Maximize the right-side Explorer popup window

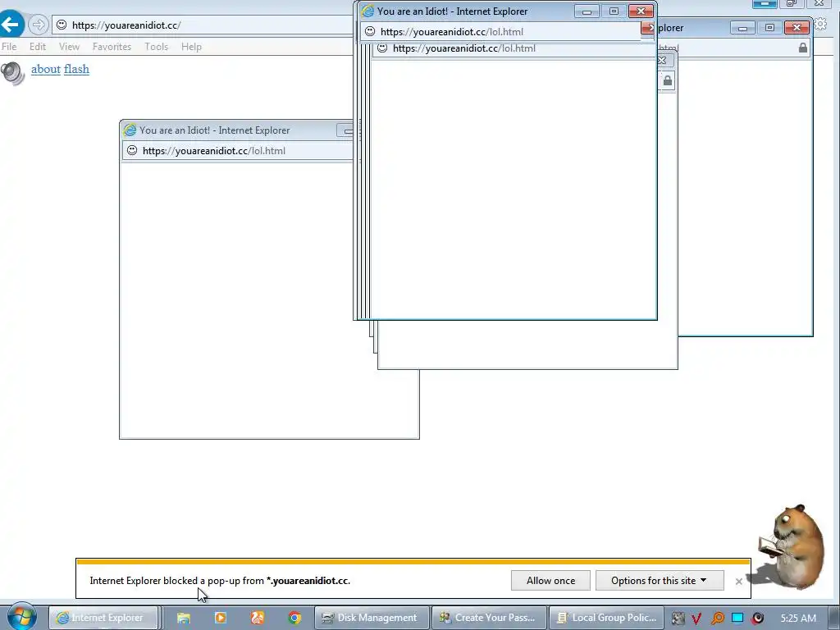[769, 28]
